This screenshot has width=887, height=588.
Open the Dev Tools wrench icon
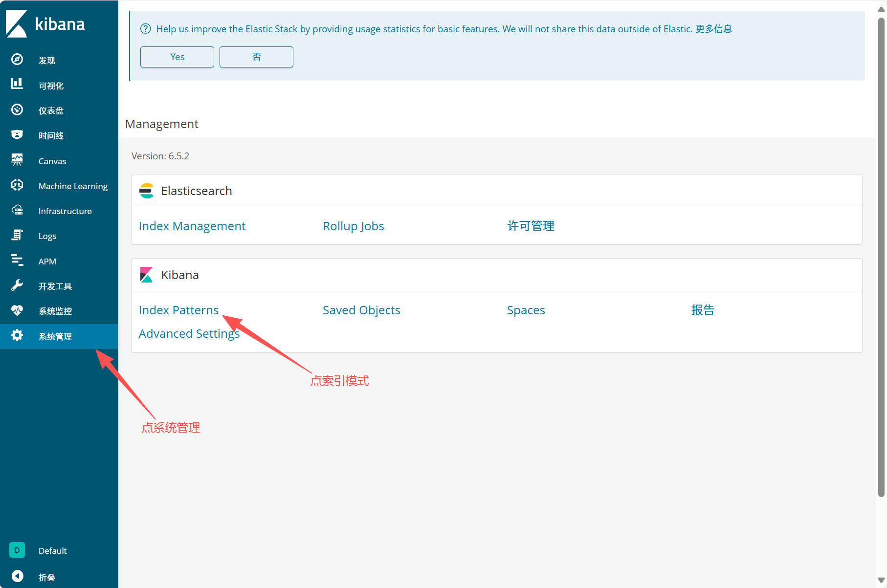[x=17, y=285]
